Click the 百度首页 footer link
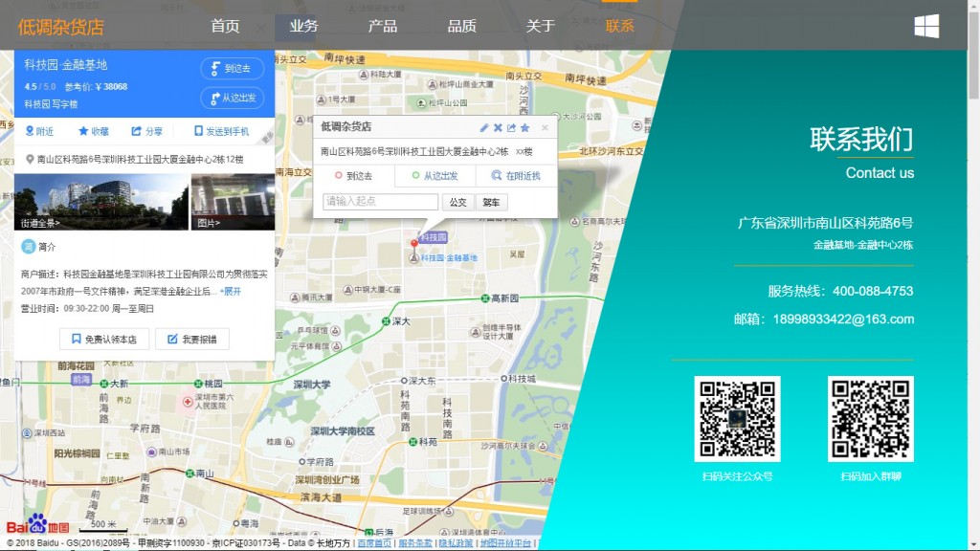The height and width of the screenshot is (551, 980). coord(374,543)
